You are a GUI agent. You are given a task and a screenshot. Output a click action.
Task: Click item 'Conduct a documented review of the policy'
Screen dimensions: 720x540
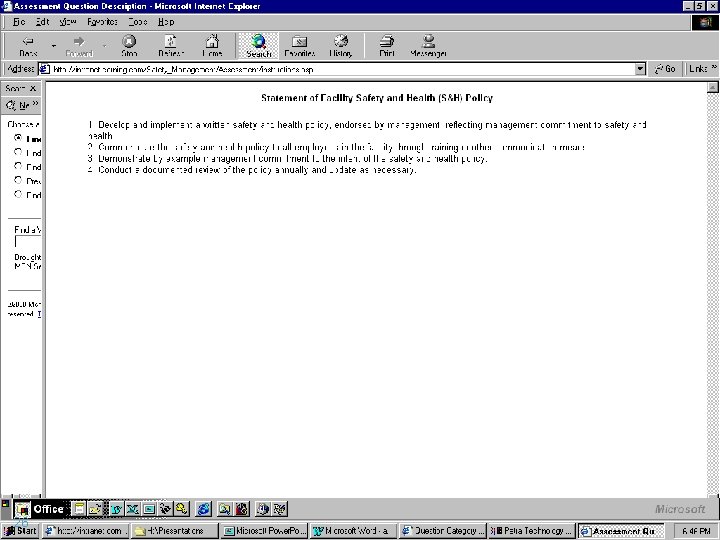tap(252, 169)
